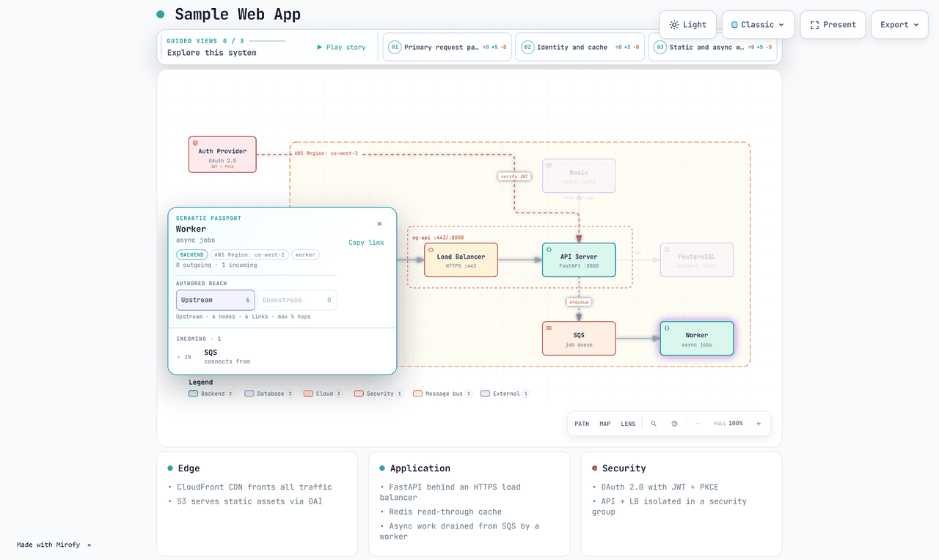Click the database icon on the Redis node
This screenshot has width=939, height=560.
(549, 165)
